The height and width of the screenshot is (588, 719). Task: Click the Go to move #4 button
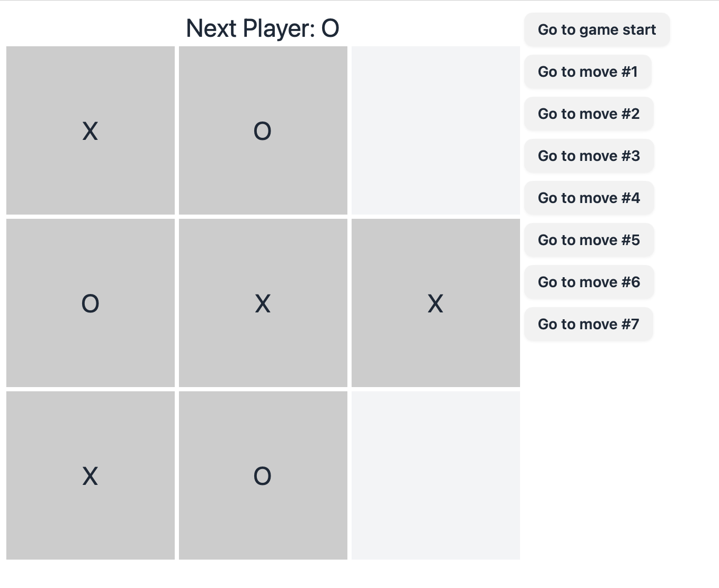589,198
